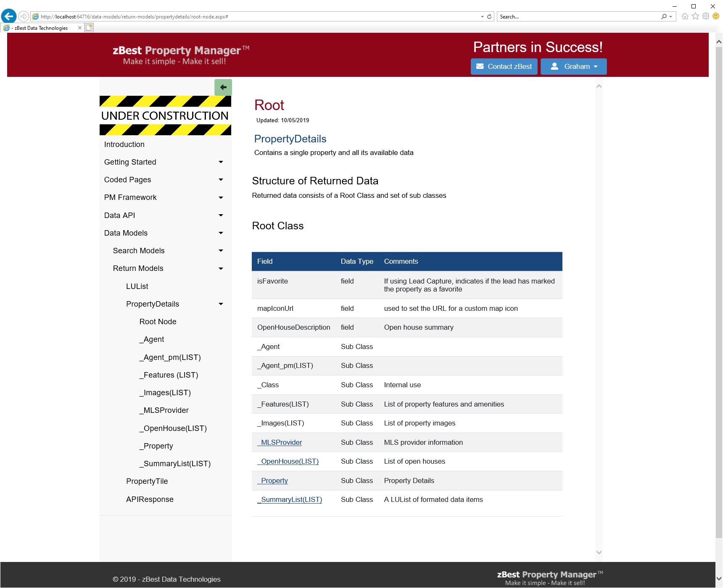Image resolution: width=723 pixels, height=588 pixels.
Task: Click in the browser address bar
Action: tap(252, 17)
